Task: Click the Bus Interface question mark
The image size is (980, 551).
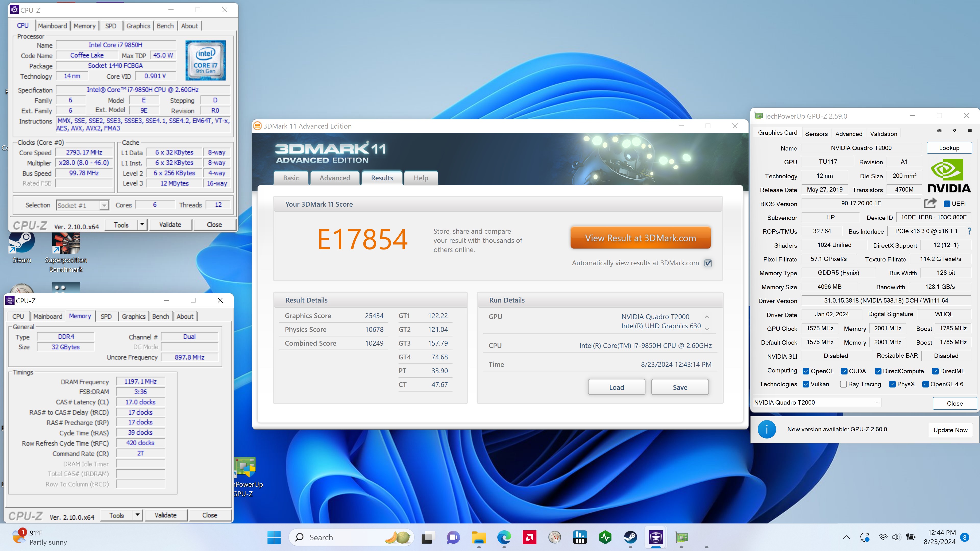Action: pyautogui.click(x=970, y=231)
